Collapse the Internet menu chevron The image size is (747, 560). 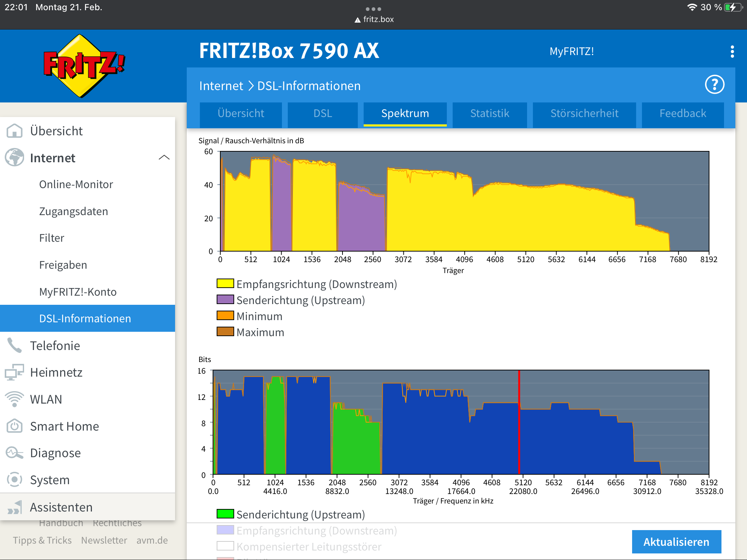click(164, 157)
